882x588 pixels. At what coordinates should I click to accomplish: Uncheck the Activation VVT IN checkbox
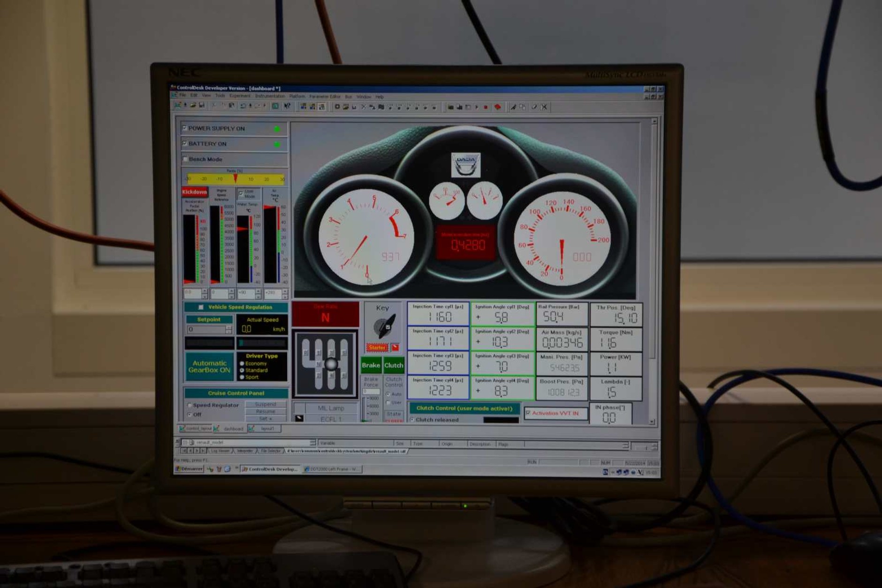pos(528,413)
